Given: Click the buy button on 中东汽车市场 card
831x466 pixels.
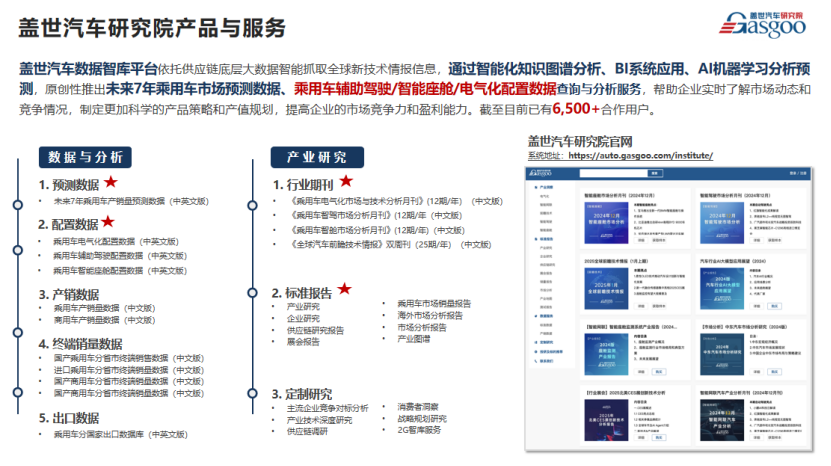Looking at the screenshot, I should point(774,372).
